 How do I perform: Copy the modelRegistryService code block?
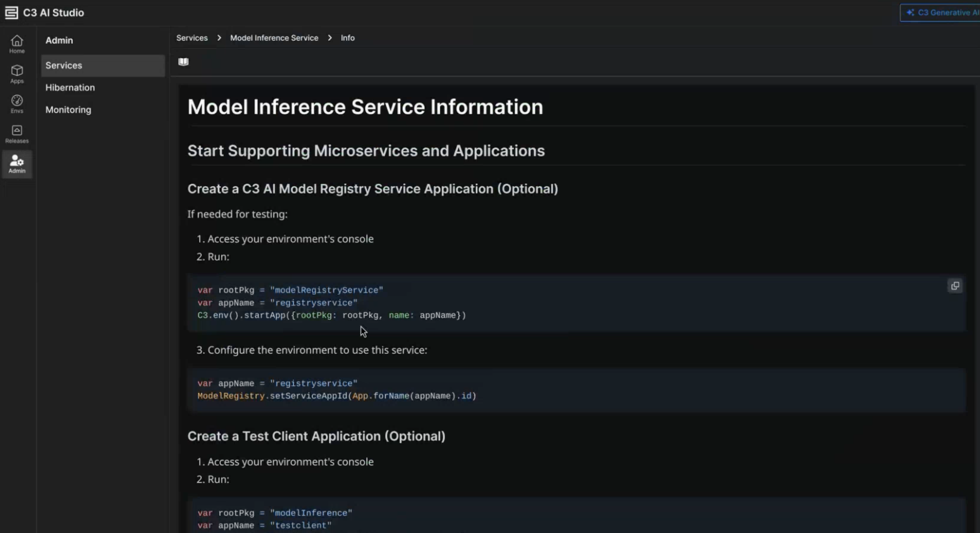tap(954, 286)
